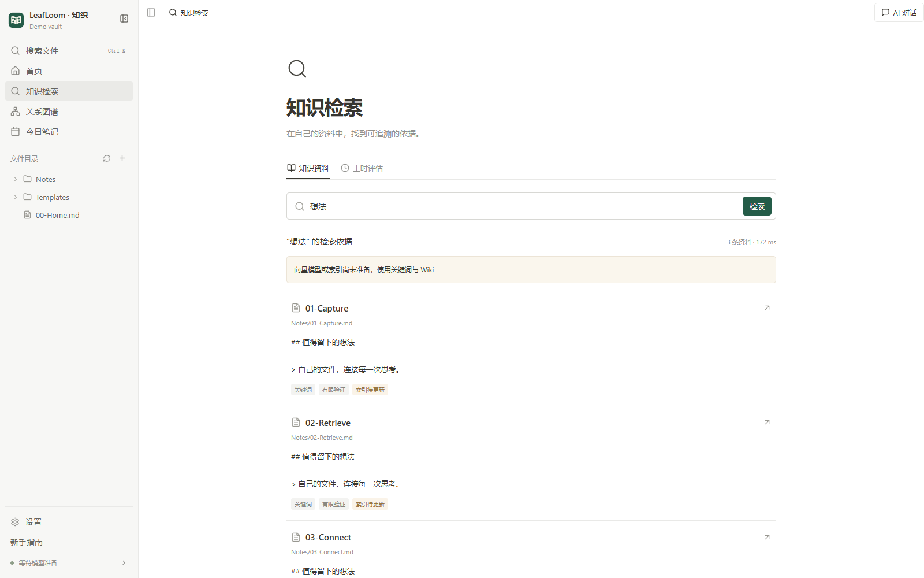Open 02-Retrieve result title
Screen dimensions: 924x578
point(328,423)
